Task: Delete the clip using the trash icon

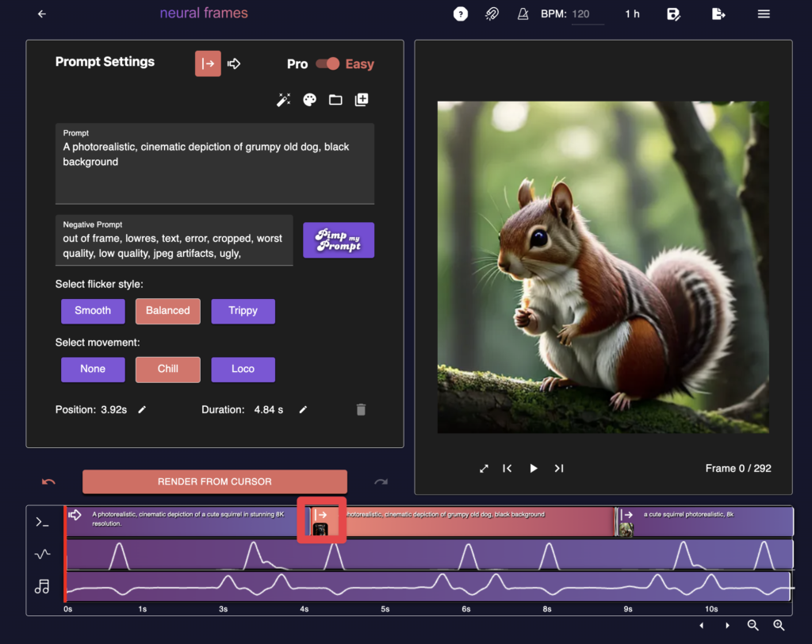Action: [x=361, y=409]
